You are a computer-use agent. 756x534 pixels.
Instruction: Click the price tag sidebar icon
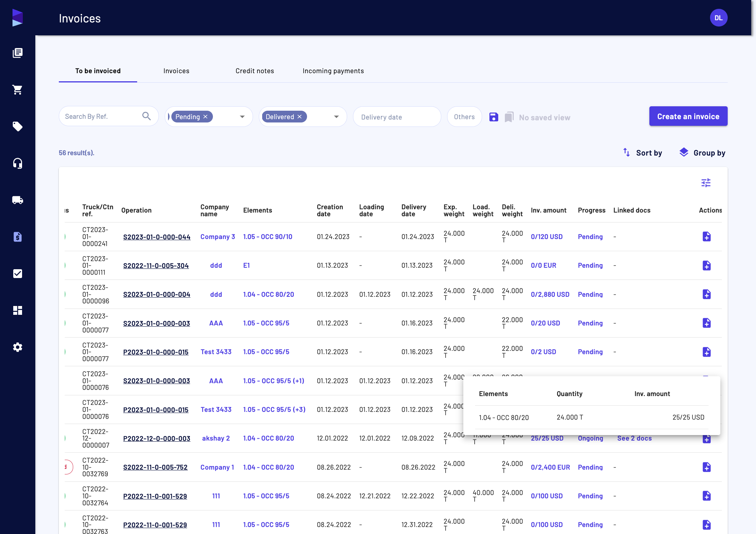(17, 127)
